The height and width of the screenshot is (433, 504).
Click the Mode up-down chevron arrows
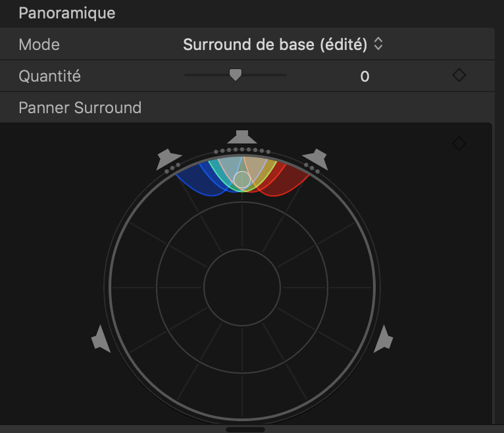pyautogui.click(x=378, y=43)
